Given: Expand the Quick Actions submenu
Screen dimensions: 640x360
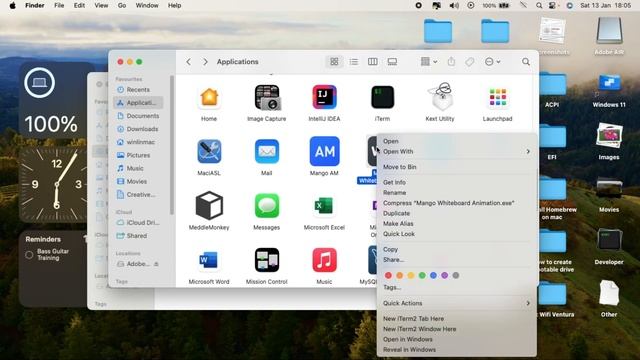Looking at the screenshot, I should (x=456, y=303).
